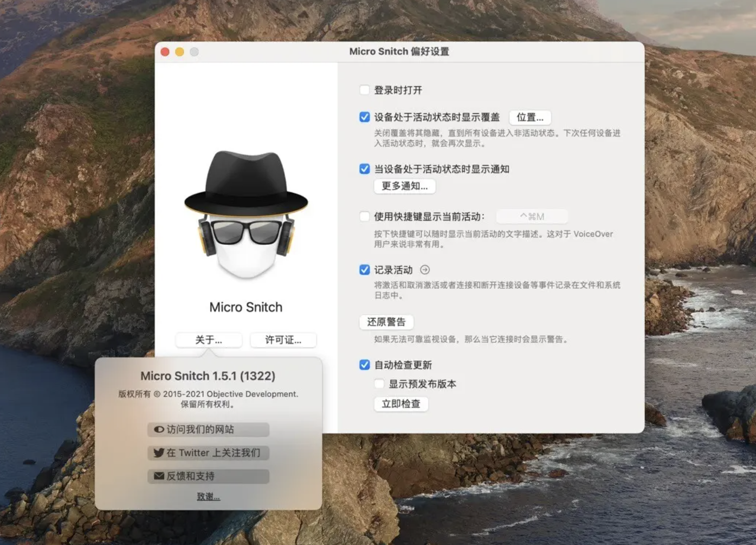Click the 在 Twitter 上关注我们 button
Image resolution: width=756 pixels, height=545 pixels.
coord(208,453)
